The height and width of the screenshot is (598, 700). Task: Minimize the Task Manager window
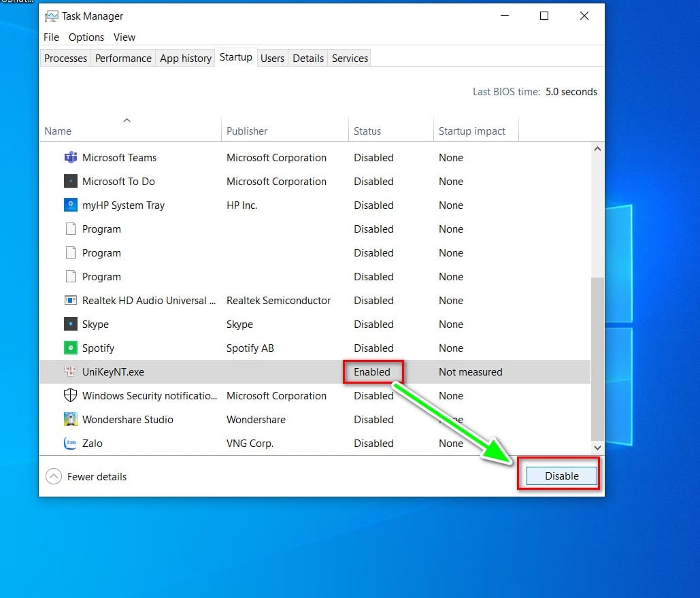point(505,16)
